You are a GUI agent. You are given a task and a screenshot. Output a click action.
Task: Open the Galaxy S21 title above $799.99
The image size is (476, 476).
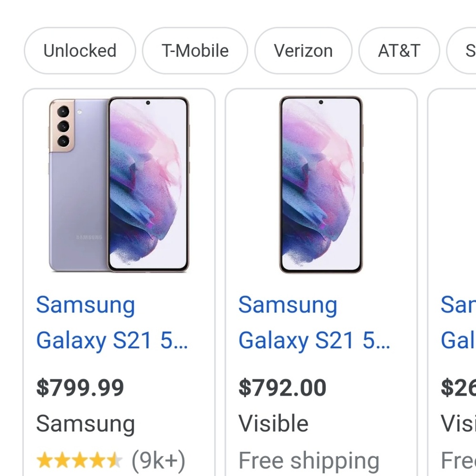pos(112,322)
